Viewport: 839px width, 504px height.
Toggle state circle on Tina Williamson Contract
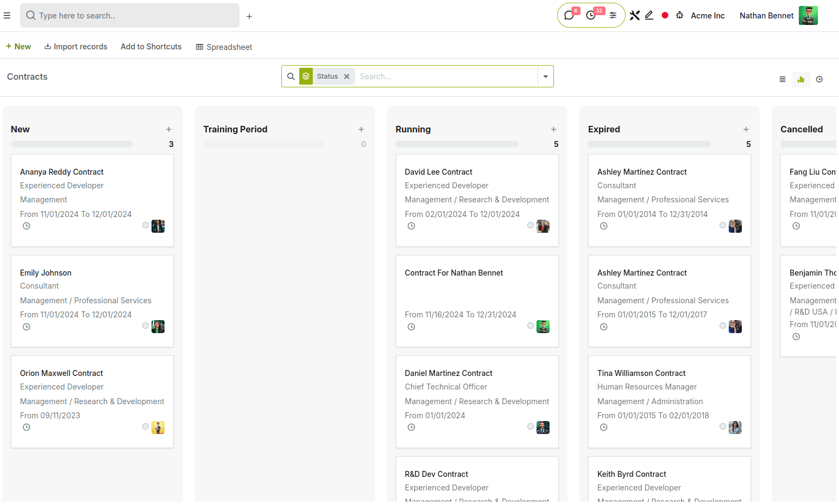coord(723,426)
